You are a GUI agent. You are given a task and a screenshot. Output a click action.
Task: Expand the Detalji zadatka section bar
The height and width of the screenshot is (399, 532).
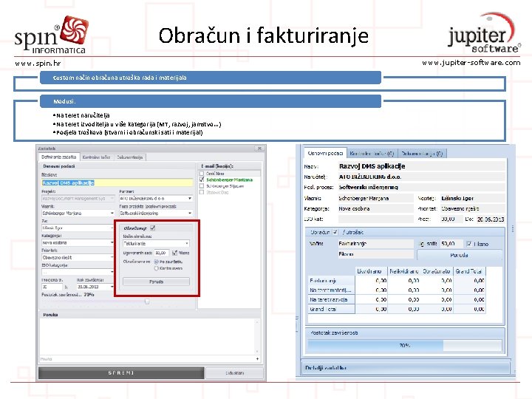click(x=406, y=368)
